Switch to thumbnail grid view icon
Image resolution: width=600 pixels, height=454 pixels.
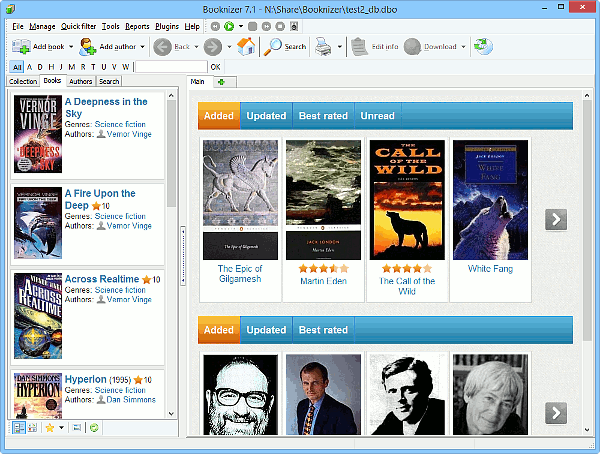point(33,428)
